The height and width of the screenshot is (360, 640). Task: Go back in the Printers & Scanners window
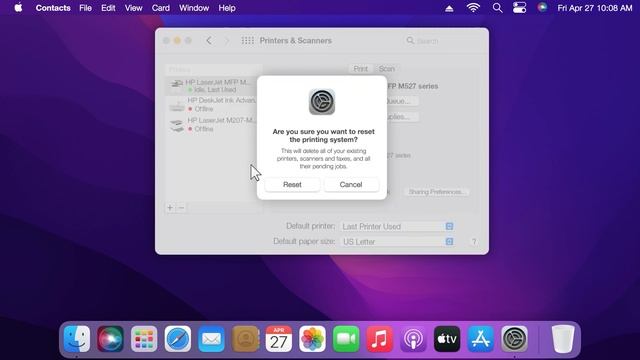point(209,40)
